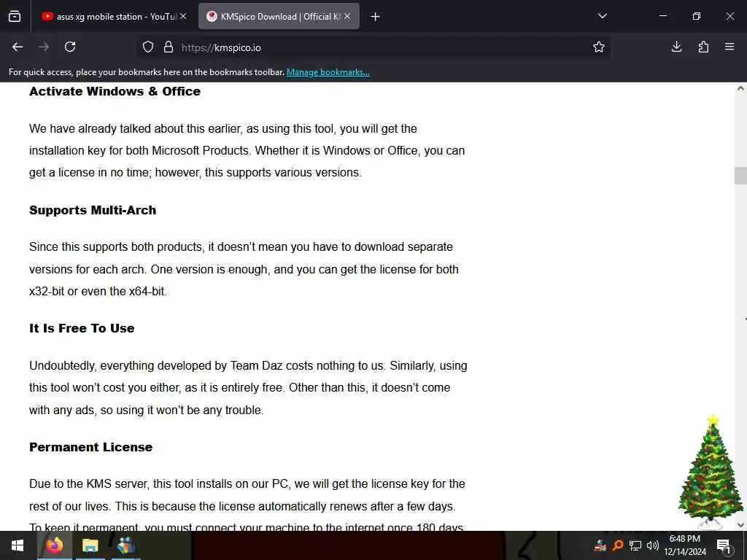Click the Supports Multi-Arch heading
Screen dimensions: 747x560
(93, 211)
